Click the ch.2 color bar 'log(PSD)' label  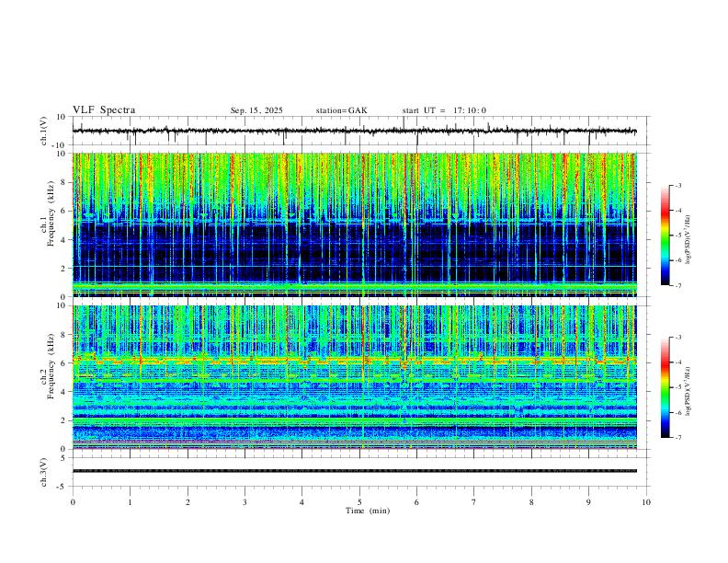tap(688, 392)
